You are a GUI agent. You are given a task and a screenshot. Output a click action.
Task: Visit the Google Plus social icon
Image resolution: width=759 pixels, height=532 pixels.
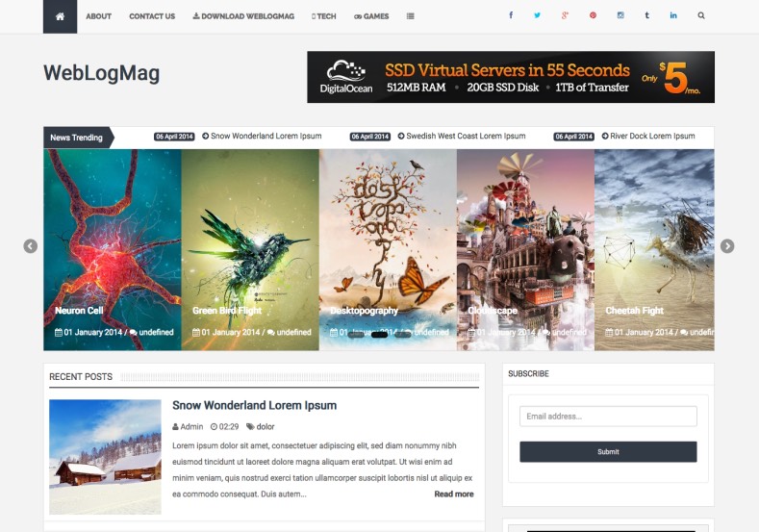(x=565, y=15)
